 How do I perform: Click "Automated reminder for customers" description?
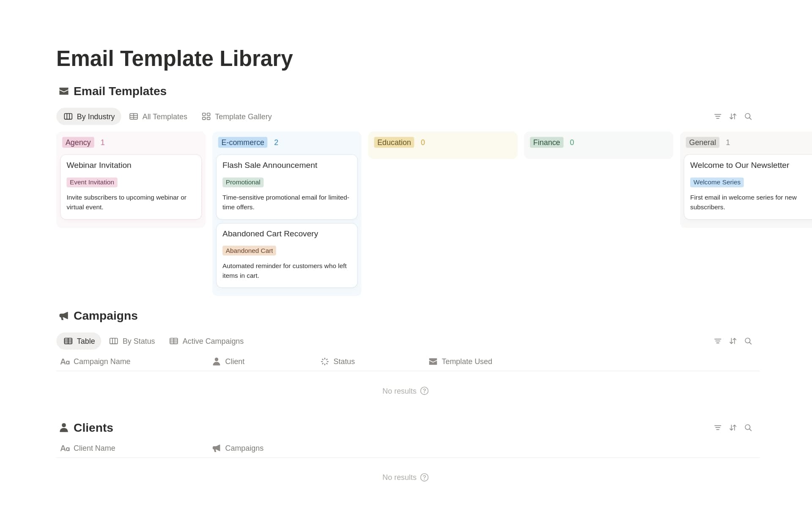[x=285, y=271]
